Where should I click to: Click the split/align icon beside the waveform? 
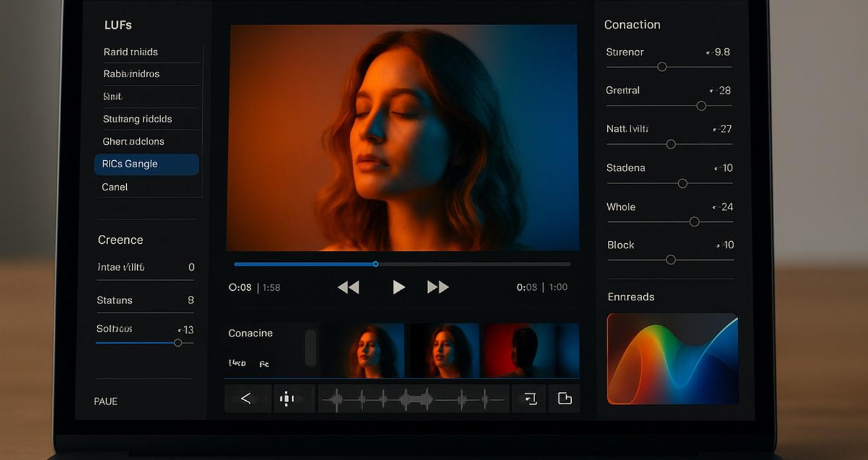287,399
